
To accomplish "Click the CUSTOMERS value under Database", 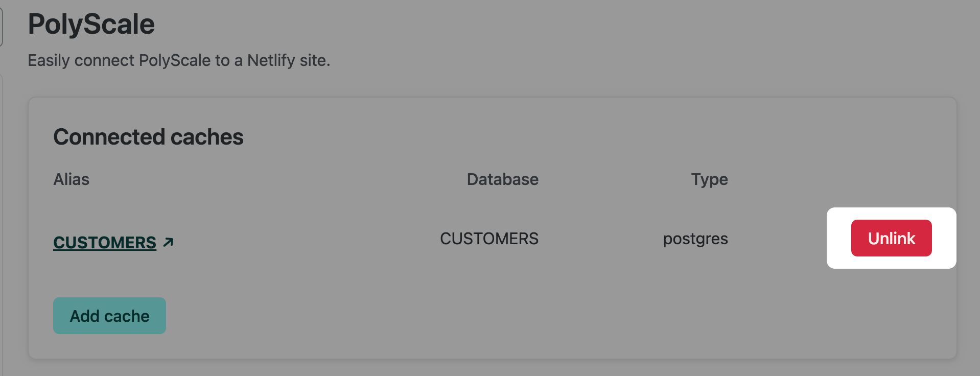I will (x=489, y=239).
